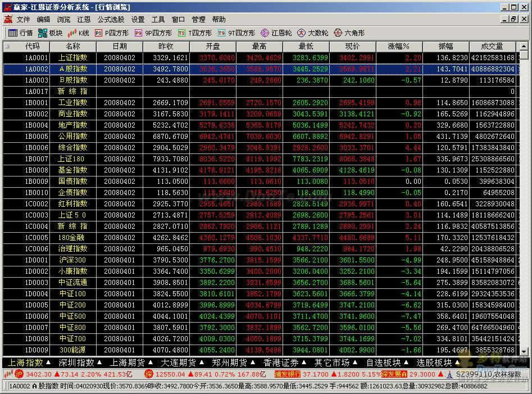The width and height of the screenshot is (532, 394).
Task: Sort by the 涨幅% column header
Action: pyautogui.click(x=399, y=46)
